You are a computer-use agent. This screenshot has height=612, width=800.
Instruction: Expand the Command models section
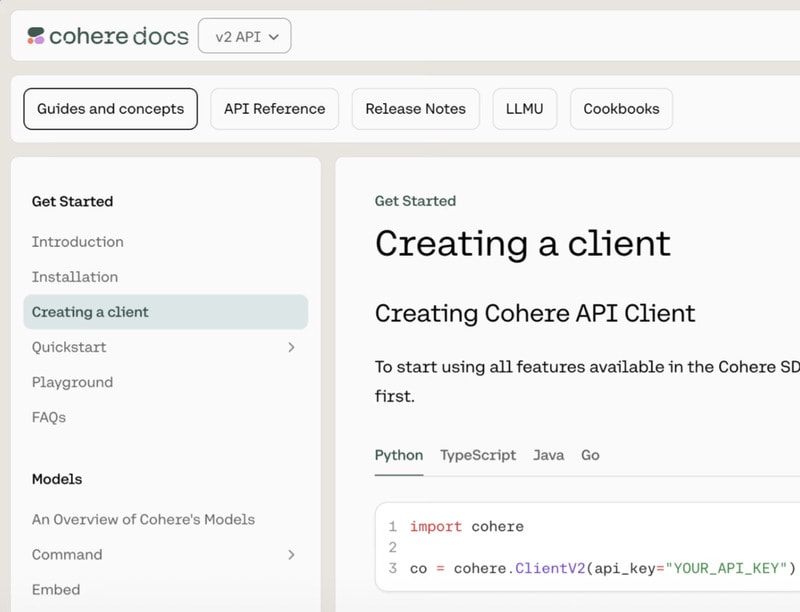coord(291,554)
